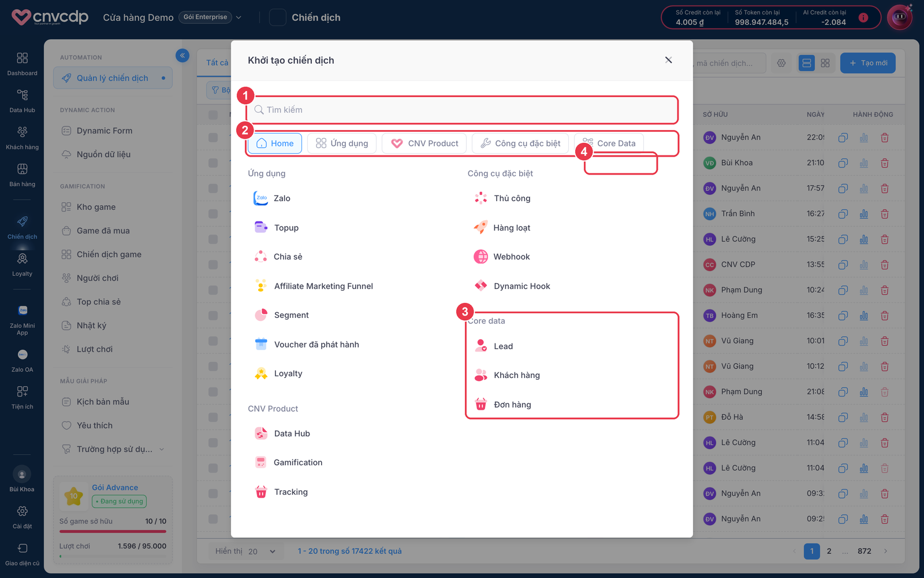Pick the Dynamic Hook tool

click(x=512, y=286)
